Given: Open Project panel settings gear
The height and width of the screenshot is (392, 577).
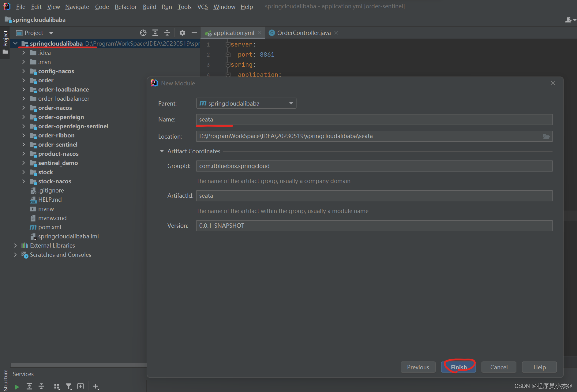Looking at the screenshot, I should pyautogui.click(x=182, y=33).
